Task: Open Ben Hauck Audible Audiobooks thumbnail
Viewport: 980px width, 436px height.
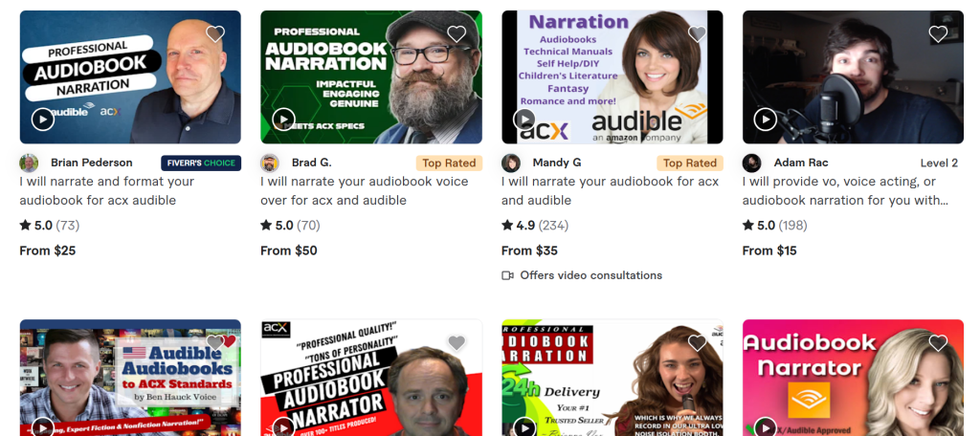Action: (x=130, y=378)
